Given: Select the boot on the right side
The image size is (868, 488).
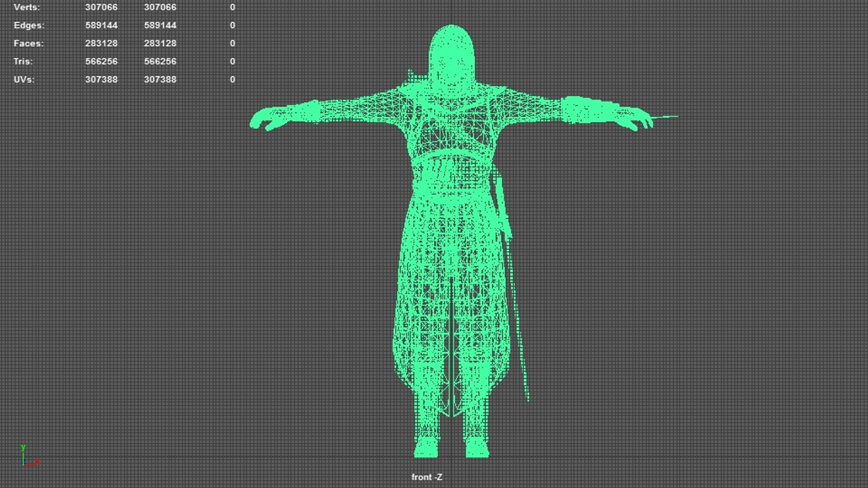Looking at the screenshot, I should 476,446.
